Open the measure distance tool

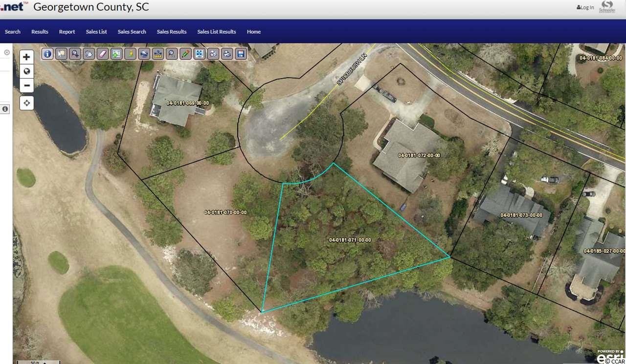[x=158, y=54]
